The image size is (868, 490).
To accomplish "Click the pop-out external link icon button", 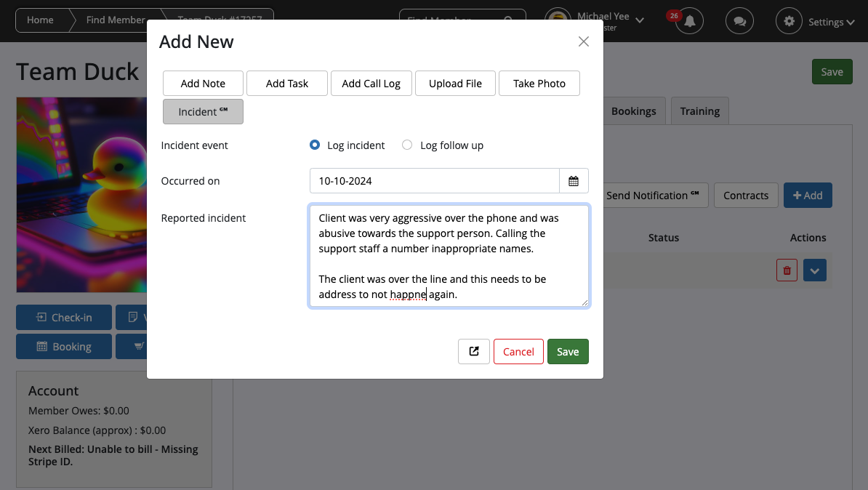I will [474, 352].
